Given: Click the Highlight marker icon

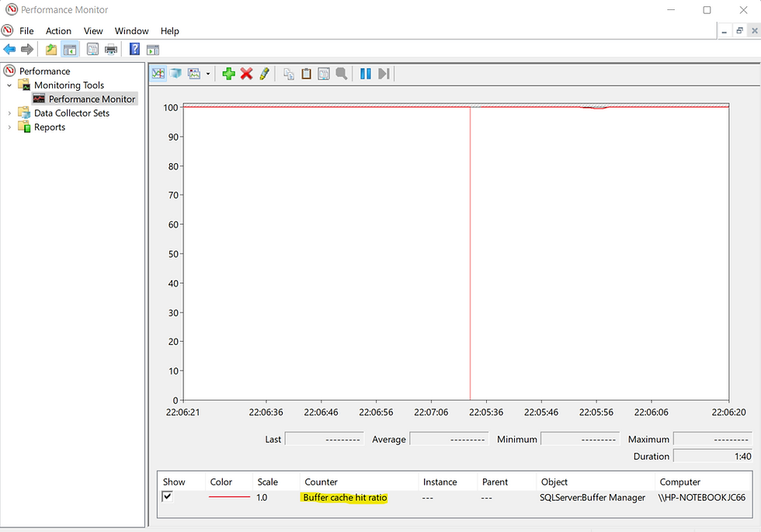Looking at the screenshot, I should click(x=265, y=74).
